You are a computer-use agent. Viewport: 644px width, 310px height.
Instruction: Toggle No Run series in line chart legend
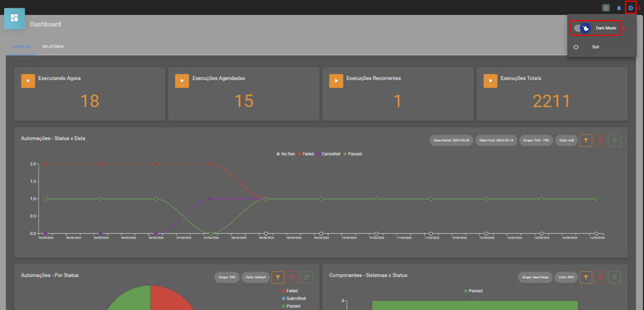(286, 154)
